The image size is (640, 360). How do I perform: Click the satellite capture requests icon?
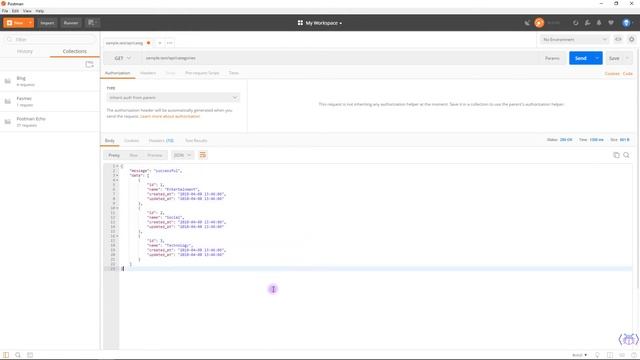pyautogui.click(x=527, y=23)
